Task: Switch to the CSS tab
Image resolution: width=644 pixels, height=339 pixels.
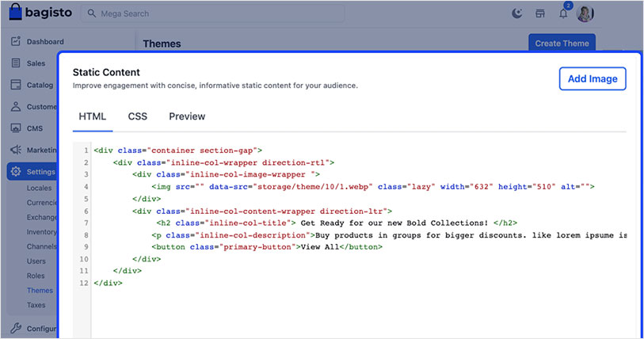Action: click(x=138, y=116)
